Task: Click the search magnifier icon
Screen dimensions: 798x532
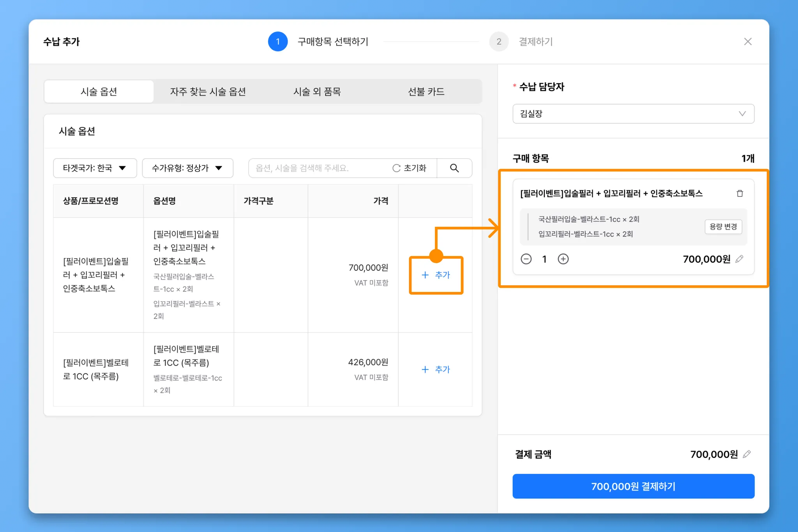Action: pos(454,168)
